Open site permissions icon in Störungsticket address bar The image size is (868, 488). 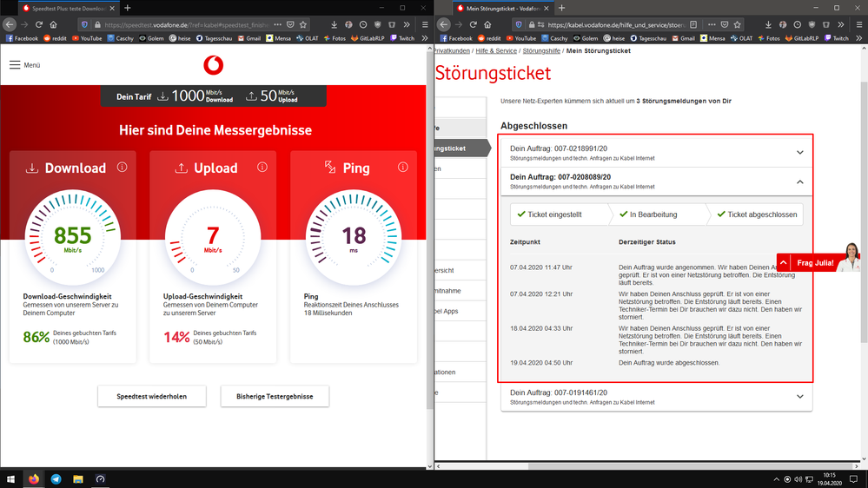pyautogui.click(x=540, y=24)
